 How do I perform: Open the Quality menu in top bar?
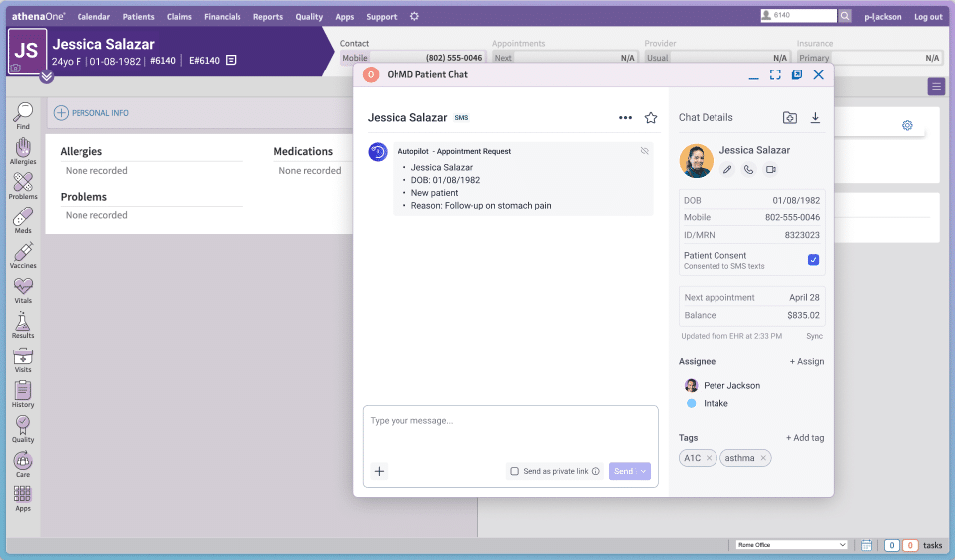pos(309,17)
